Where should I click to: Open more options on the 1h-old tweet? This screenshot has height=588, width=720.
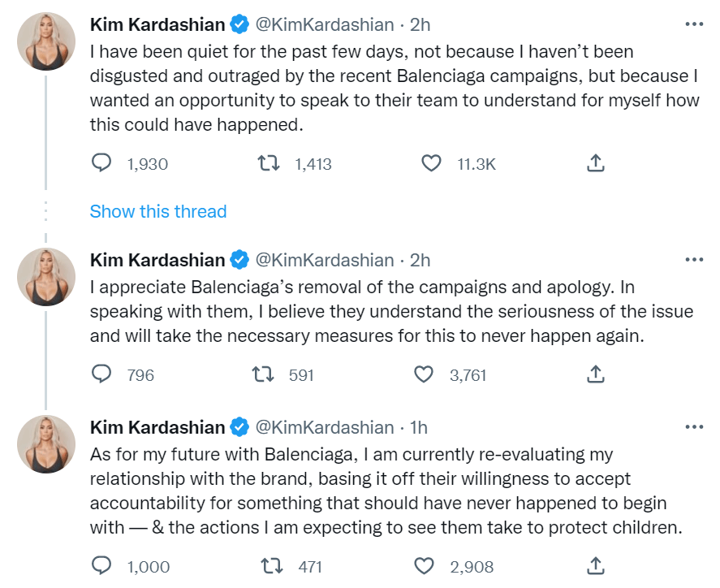(694, 426)
